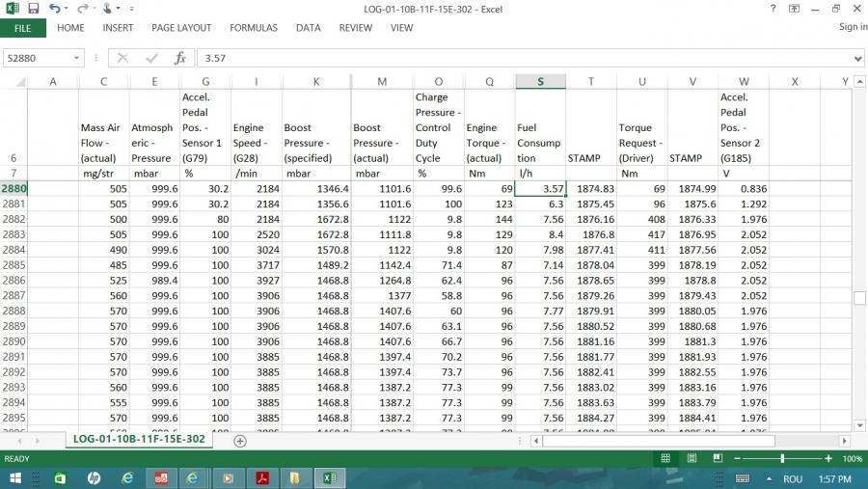Open Ribbon Display Options button
Viewport: 868px width, 489px height.
(794, 9)
